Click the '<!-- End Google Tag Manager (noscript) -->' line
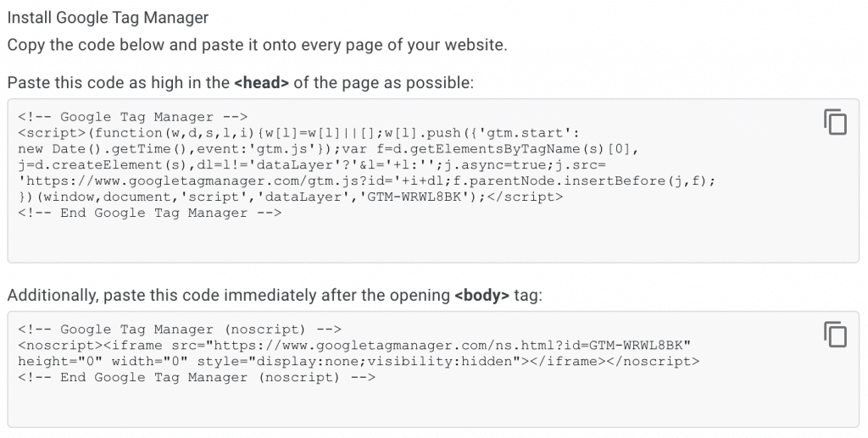The height and width of the screenshot is (438, 868). pyautogui.click(x=197, y=378)
